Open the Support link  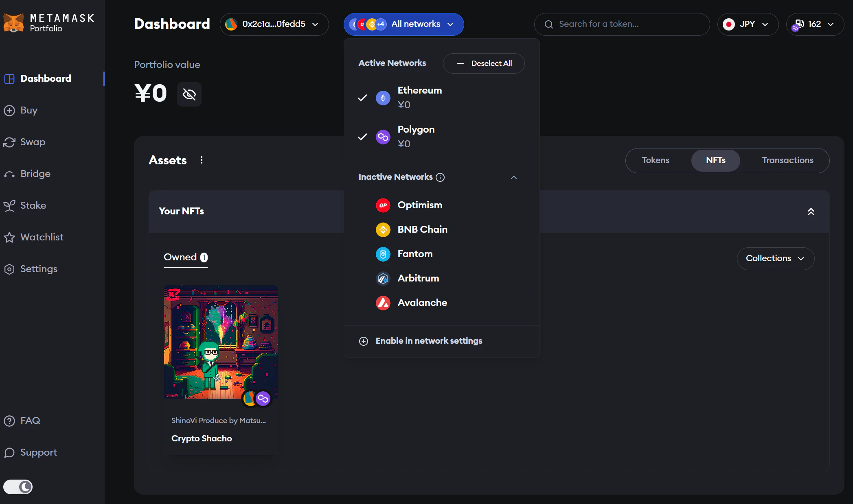39,452
